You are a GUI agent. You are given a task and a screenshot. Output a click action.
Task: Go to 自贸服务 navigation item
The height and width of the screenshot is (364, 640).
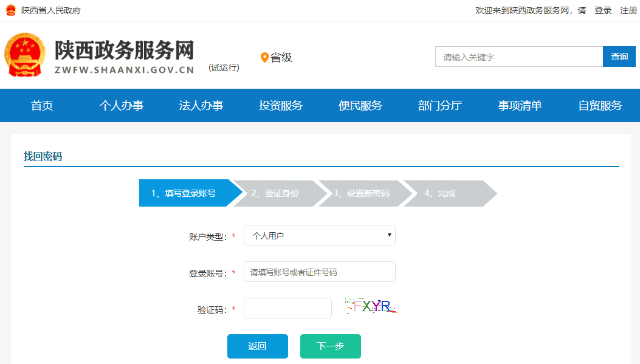[600, 106]
